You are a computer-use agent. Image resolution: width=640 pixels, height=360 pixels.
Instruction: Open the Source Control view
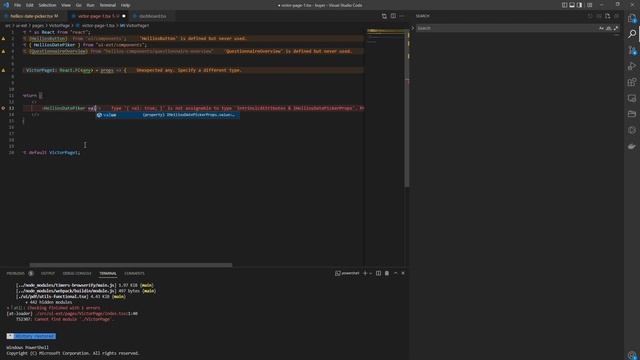[632, 50]
